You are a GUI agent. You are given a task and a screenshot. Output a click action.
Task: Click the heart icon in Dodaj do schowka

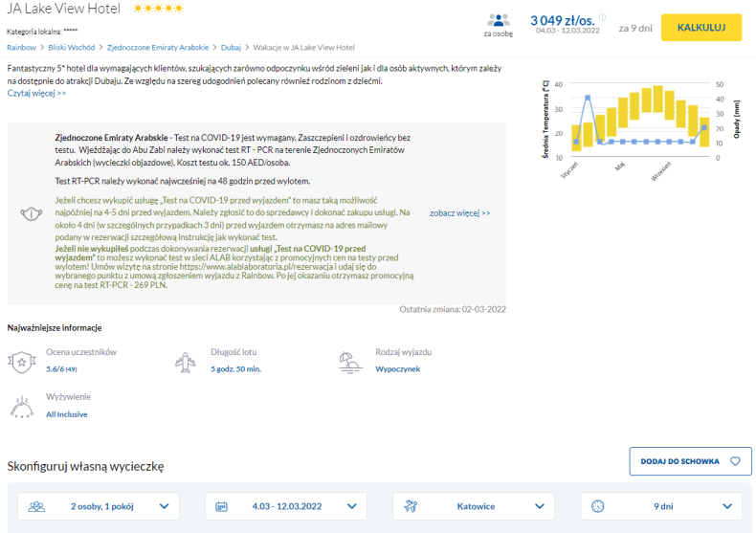click(735, 461)
